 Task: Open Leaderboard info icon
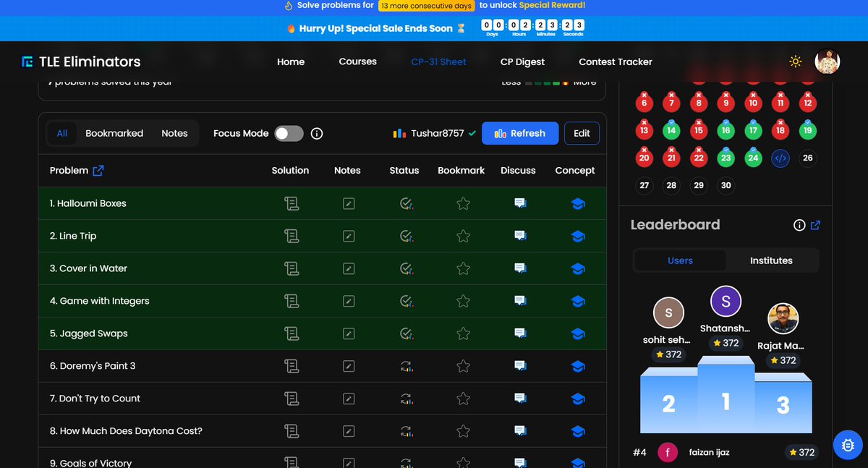click(x=799, y=225)
